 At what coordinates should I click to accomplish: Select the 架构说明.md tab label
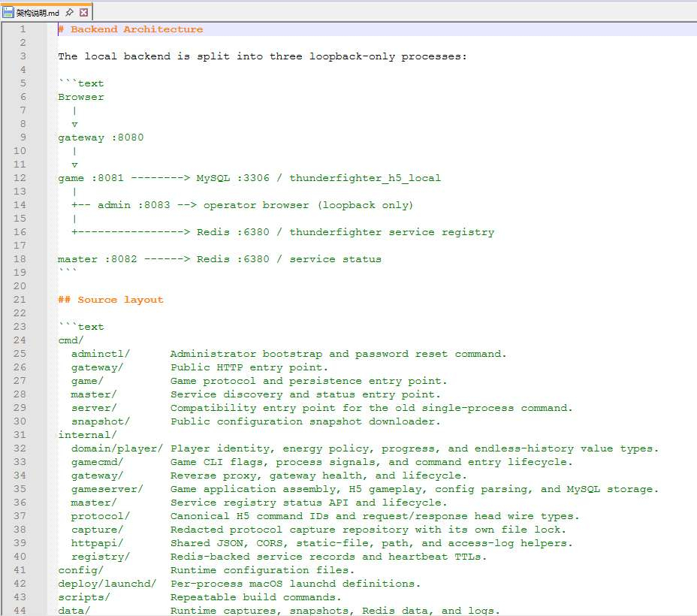coord(38,13)
